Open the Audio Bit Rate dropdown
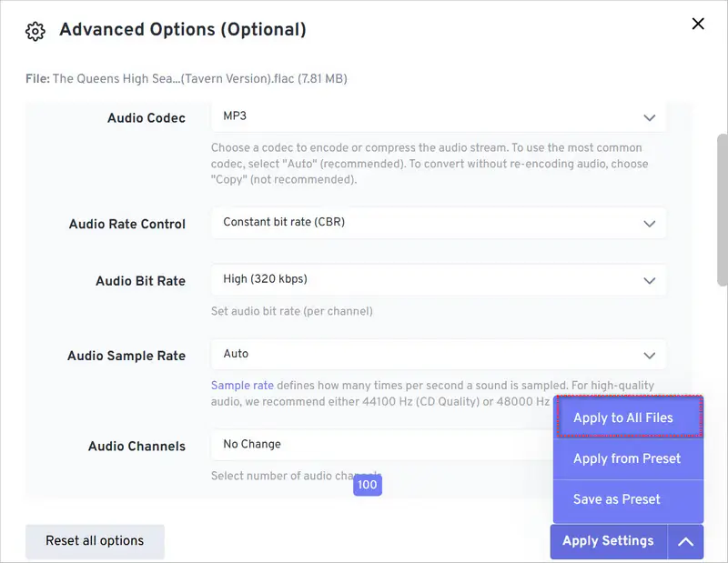This screenshot has height=563, width=728. coord(437,280)
